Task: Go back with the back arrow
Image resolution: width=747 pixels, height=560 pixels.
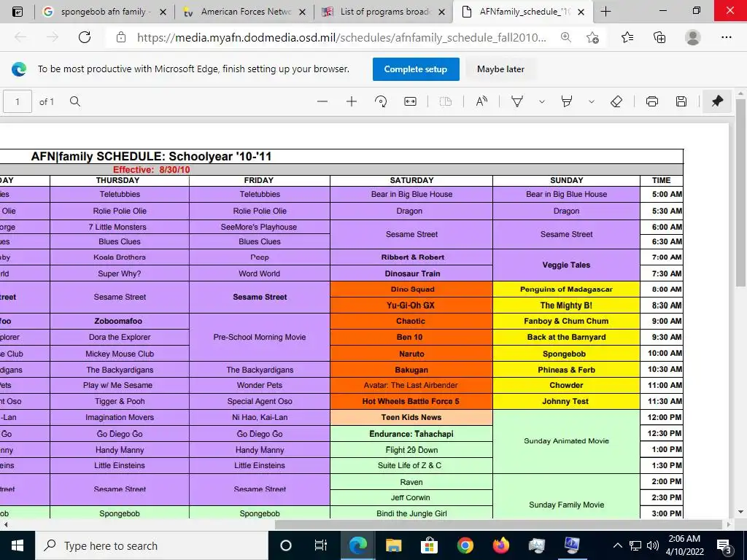Action: pyautogui.click(x=20, y=37)
